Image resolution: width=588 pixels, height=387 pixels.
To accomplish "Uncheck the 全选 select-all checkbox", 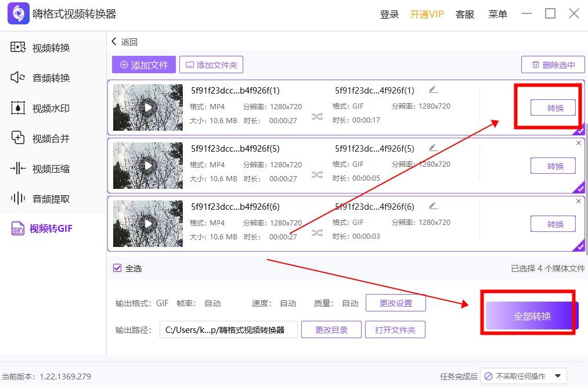I will [117, 267].
